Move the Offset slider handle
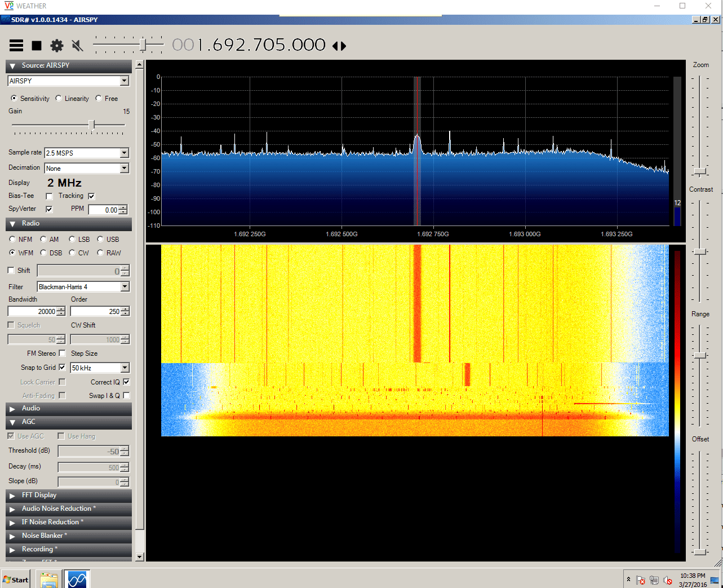Viewport: 723px width, 588px height. tap(700, 551)
